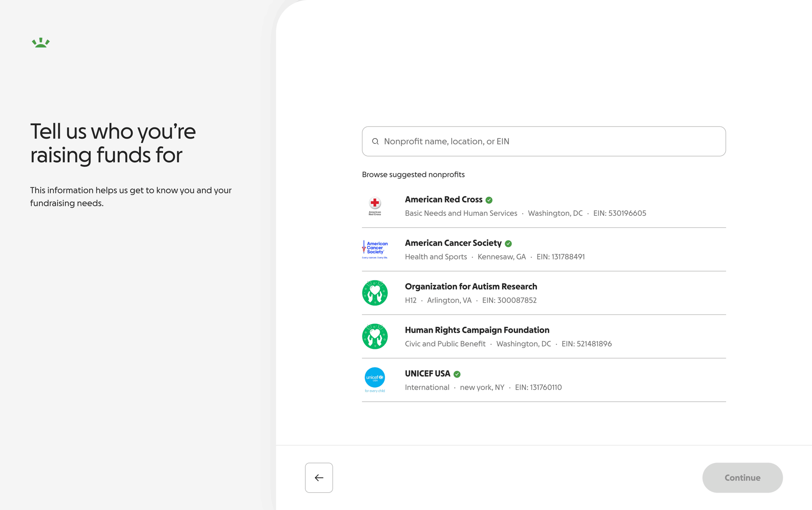This screenshot has width=812, height=510.
Task: Click EIN: 131788491 text
Action: [560, 257]
